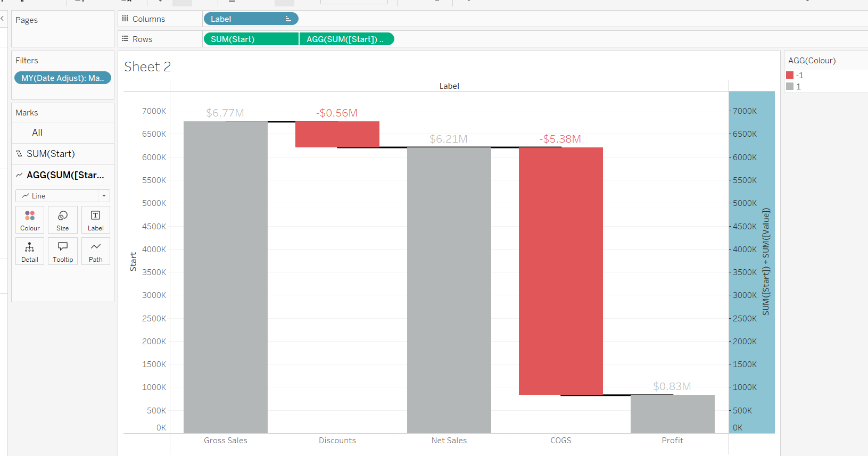Select the red -1 legend colour swatch
The height and width of the screenshot is (456, 868).
click(x=790, y=76)
